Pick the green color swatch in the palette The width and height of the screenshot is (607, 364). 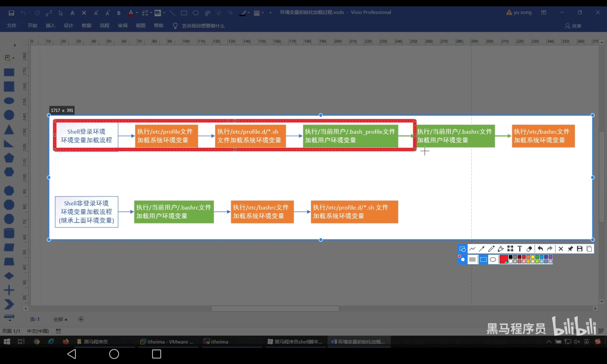pos(537,257)
